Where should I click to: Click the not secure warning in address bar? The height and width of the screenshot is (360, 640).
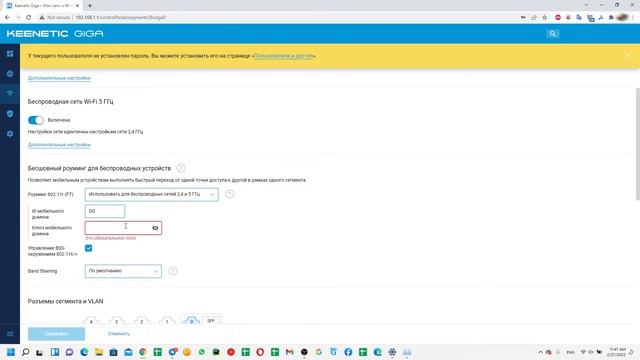click(55, 18)
